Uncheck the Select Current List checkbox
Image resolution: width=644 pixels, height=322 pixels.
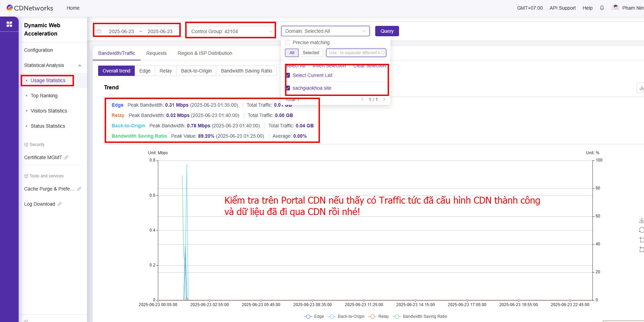(x=288, y=75)
